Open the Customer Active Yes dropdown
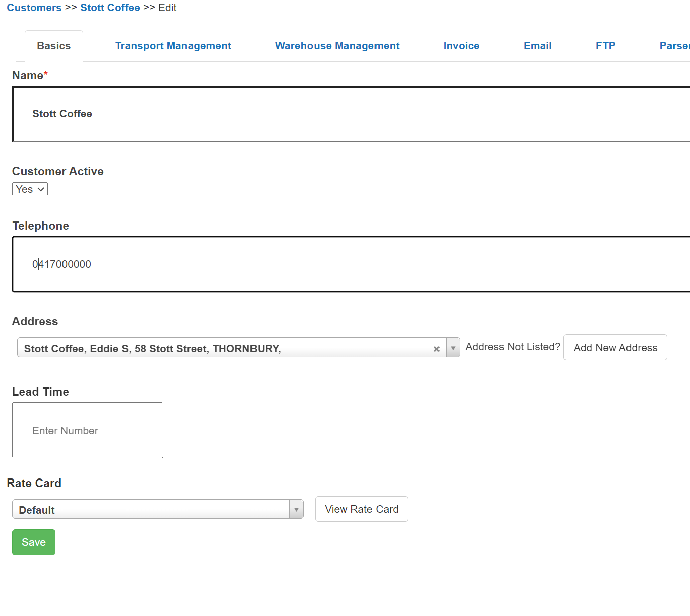690x616 pixels. (x=30, y=189)
